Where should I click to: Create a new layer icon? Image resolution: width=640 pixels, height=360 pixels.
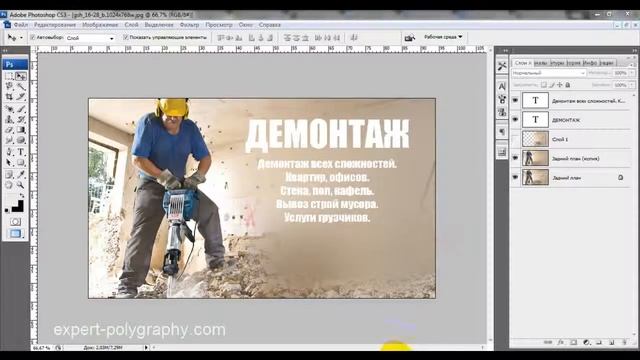pyautogui.click(x=611, y=342)
